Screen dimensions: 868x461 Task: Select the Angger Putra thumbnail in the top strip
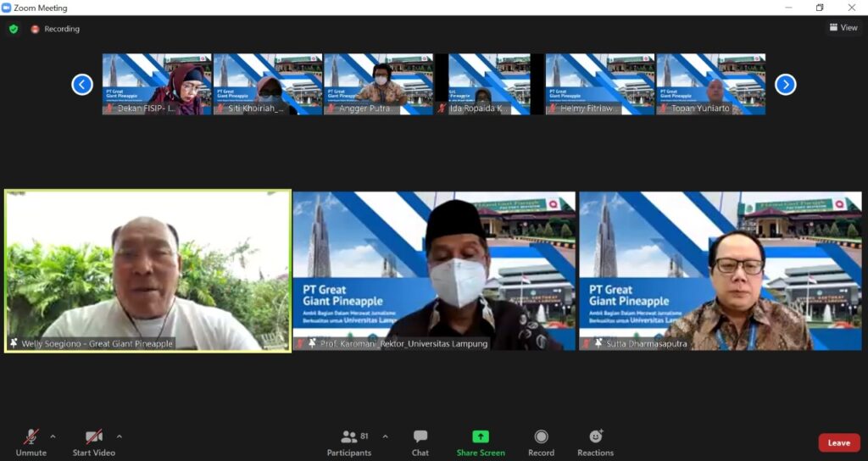[378, 84]
